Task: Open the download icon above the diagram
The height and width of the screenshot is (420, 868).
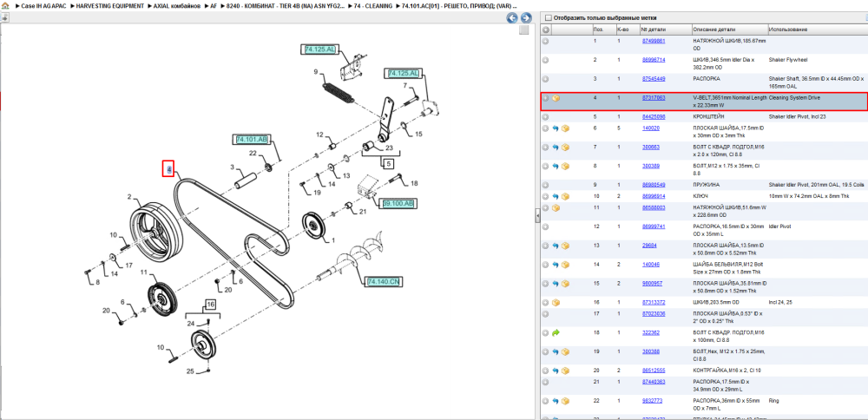Action: (x=4, y=17)
